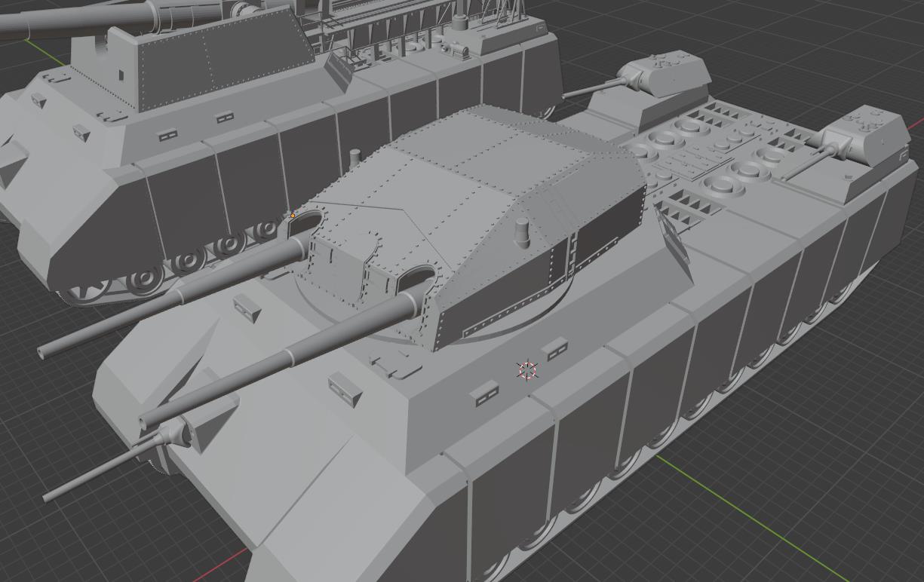The image size is (924, 582).
Task: Select the hull hatch between the main guns
Action: (396, 366)
